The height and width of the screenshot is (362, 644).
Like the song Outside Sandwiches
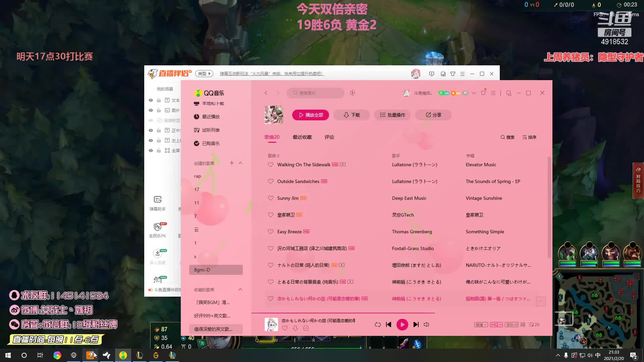coord(271,181)
